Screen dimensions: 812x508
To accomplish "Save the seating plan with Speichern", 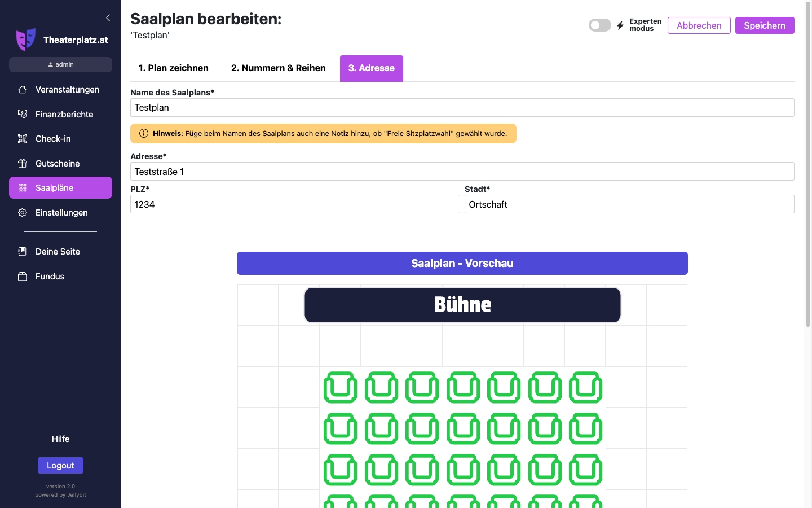I will tap(765, 25).
